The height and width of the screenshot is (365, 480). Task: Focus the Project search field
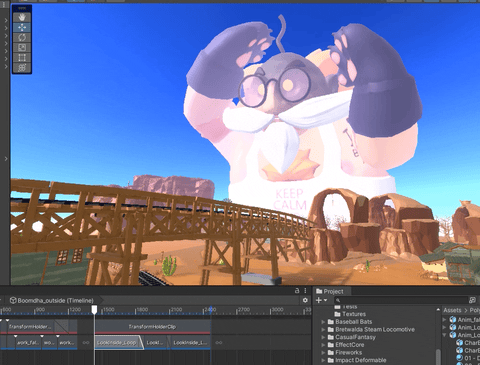click(401, 300)
